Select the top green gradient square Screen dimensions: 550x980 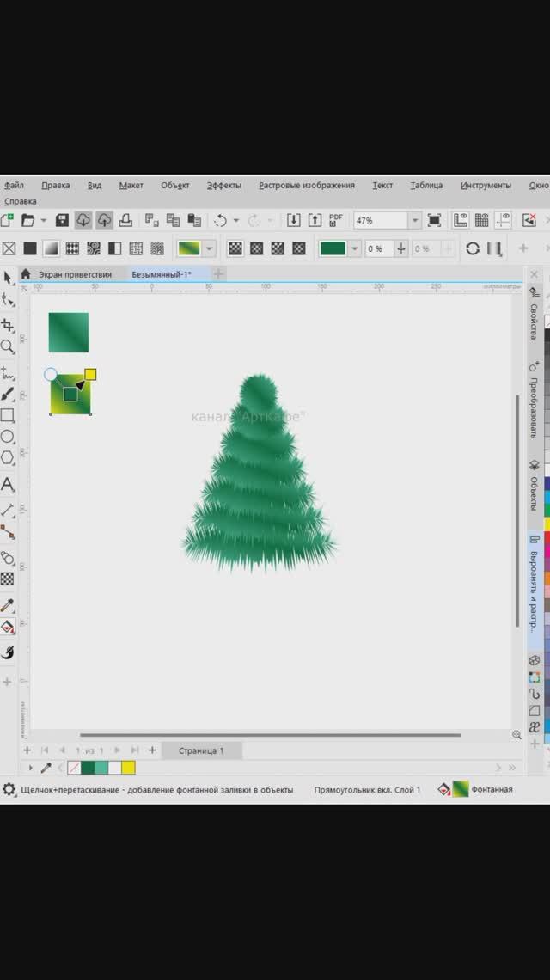click(x=69, y=333)
